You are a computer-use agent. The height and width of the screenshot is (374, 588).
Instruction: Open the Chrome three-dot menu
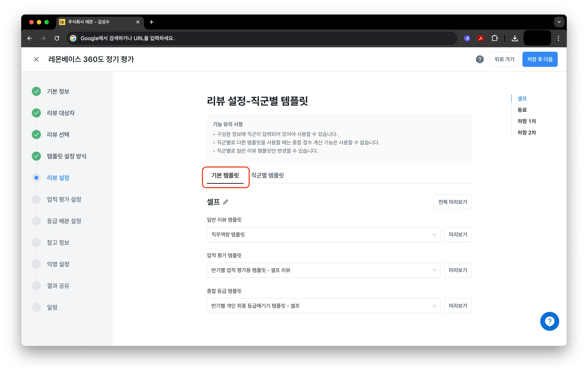pyautogui.click(x=558, y=38)
